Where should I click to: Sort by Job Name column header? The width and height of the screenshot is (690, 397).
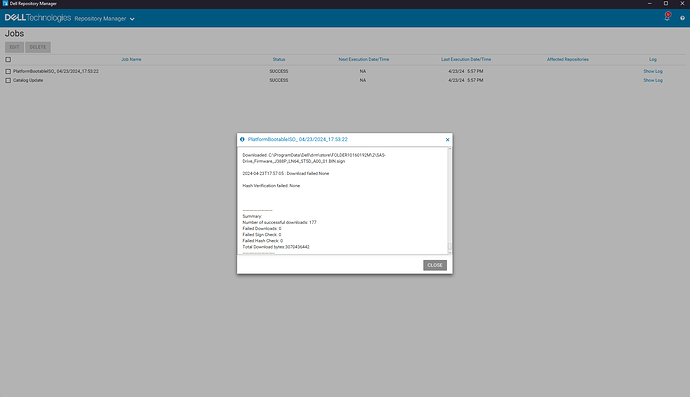pos(131,59)
